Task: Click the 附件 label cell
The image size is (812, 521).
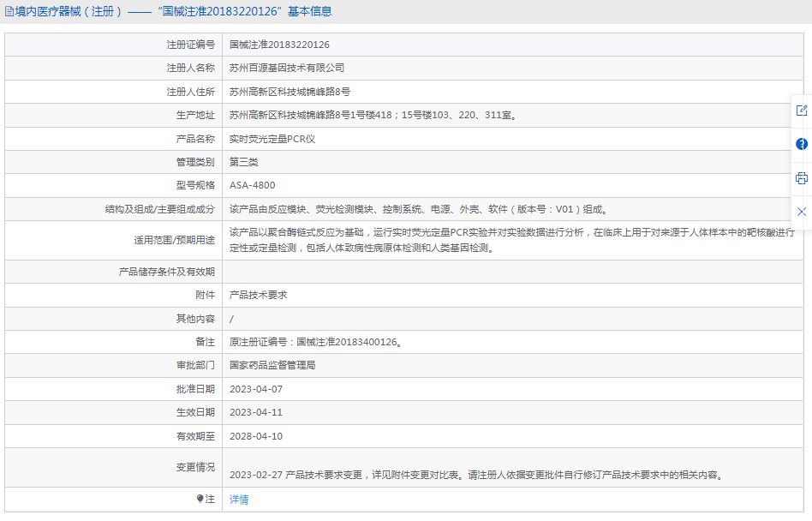Action: pyautogui.click(x=114, y=295)
